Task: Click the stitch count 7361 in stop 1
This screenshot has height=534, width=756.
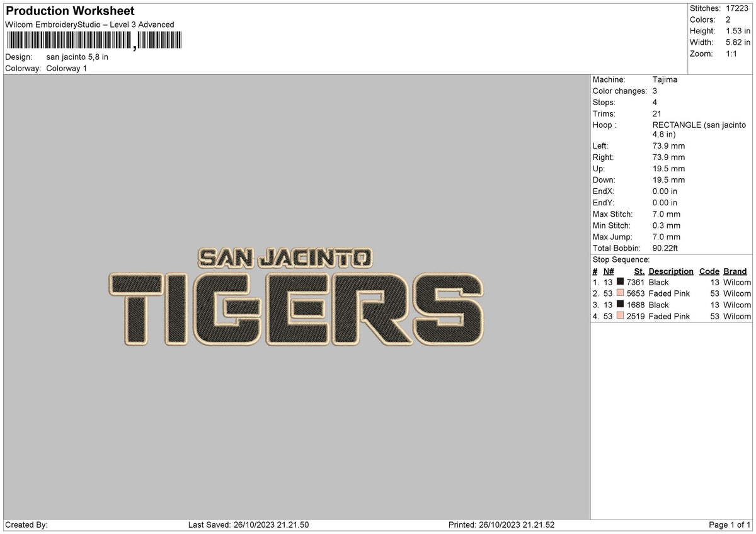Action: [636, 282]
